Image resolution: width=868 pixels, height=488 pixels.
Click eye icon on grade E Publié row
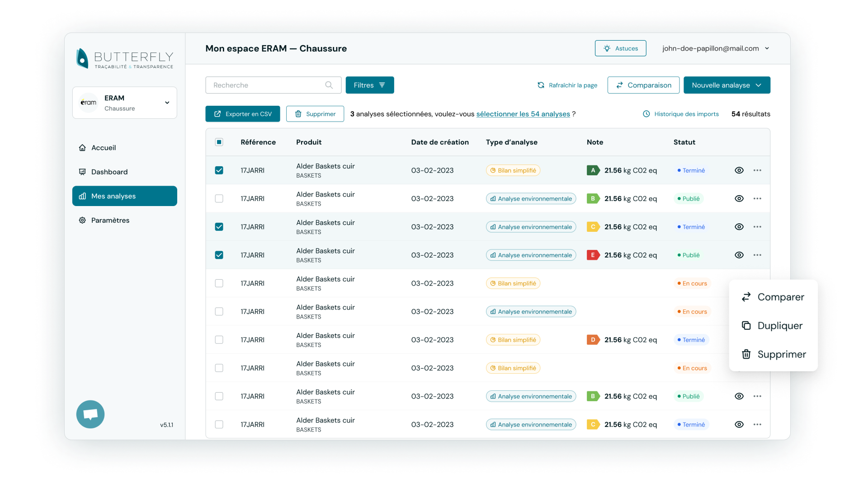(739, 255)
